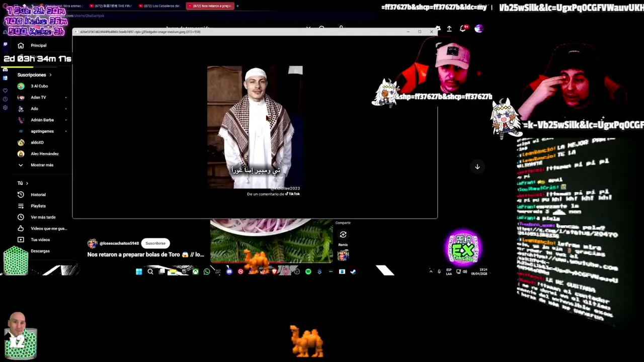This screenshot has width=644, height=362.
Task: Open Spotify from taskbar
Action: 308,271
